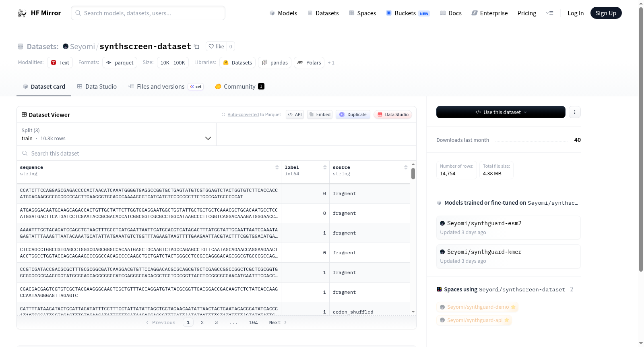Screen dimensions: 644x347
Task: Open Docs in the top navigation
Action: [451, 13]
